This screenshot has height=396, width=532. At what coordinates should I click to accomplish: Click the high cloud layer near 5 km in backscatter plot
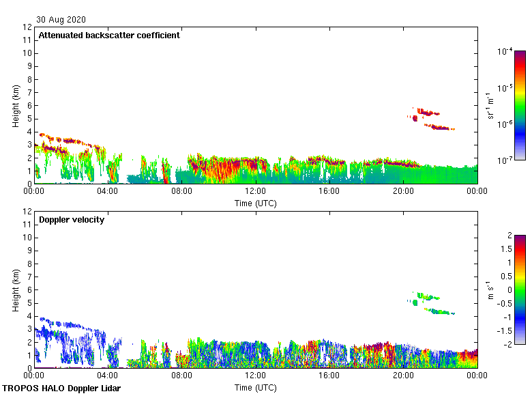pos(429,113)
